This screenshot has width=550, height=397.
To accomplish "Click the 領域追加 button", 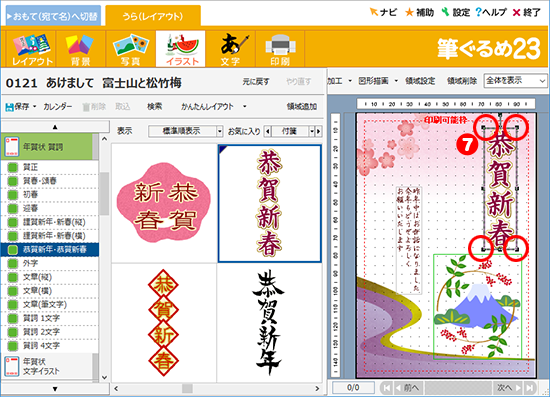I will [x=302, y=107].
